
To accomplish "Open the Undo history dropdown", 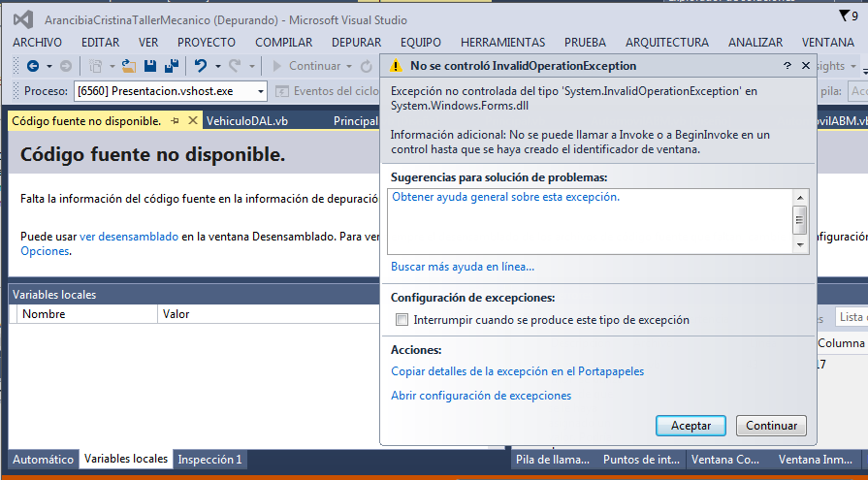I will [x=217, y=67].
